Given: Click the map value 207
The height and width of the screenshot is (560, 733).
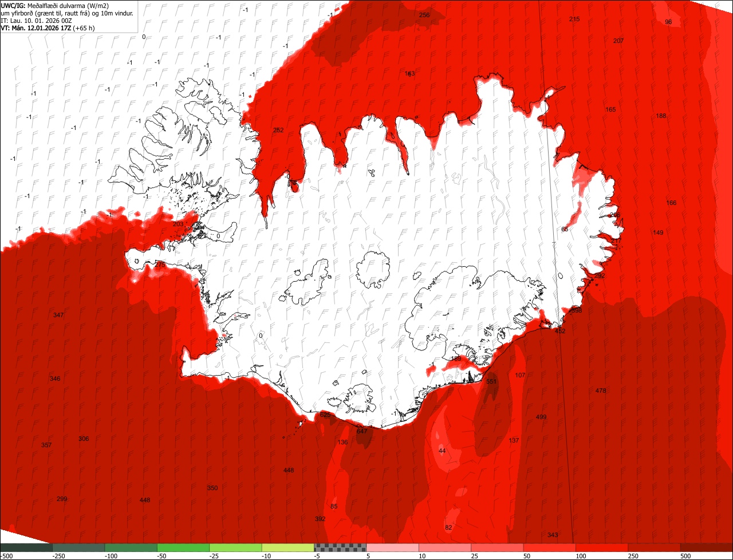Looking at the screenshot, I should click(618, 41).
